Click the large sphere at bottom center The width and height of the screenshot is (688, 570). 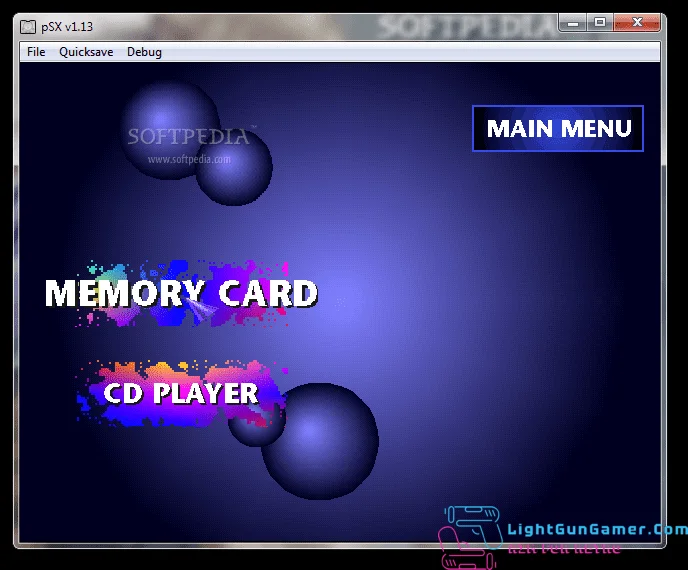(x=322, y=442)
